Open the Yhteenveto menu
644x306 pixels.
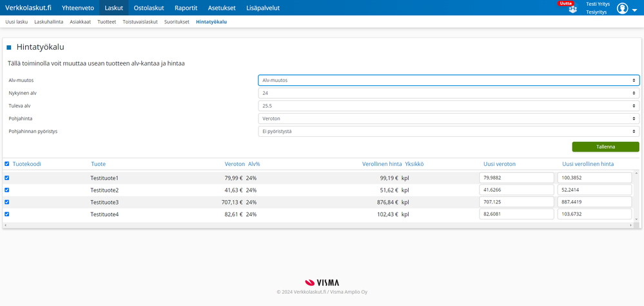[x=77, y=8]
